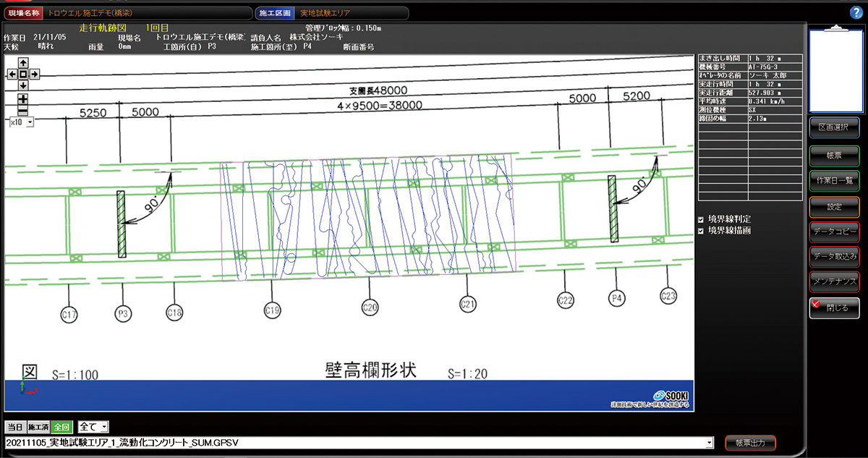The height and width of the screenshot is (458, 868).
Task: Zoom out using the minus icon
Action: (22, 111)
